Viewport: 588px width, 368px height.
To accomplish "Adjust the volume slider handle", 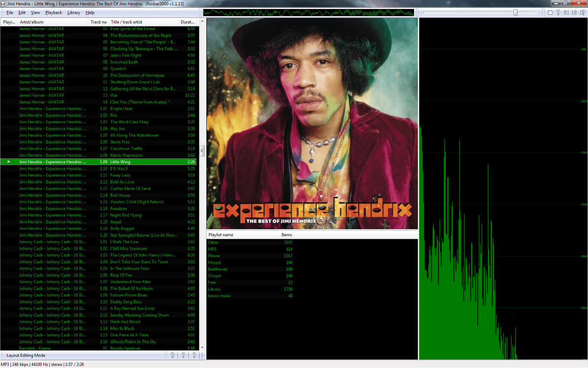I will pyautogui.click(x=515, y=13).
